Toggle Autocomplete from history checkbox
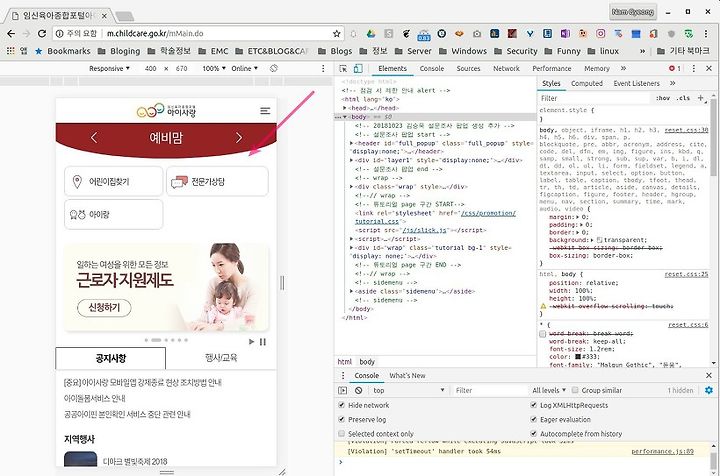The height and width of the screenshot is (476, 720). 533,433
